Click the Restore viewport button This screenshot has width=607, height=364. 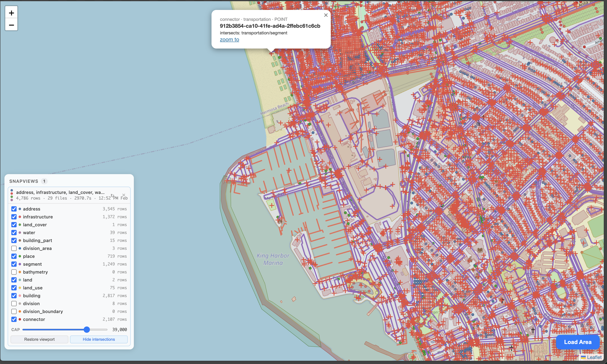pos(39,339)
